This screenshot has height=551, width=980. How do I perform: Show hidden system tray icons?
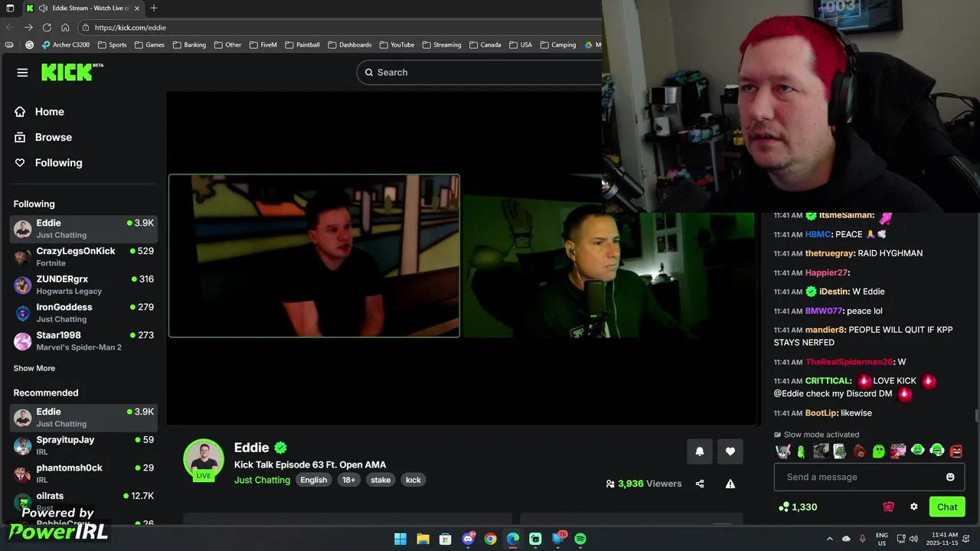[x=829, y=539]
